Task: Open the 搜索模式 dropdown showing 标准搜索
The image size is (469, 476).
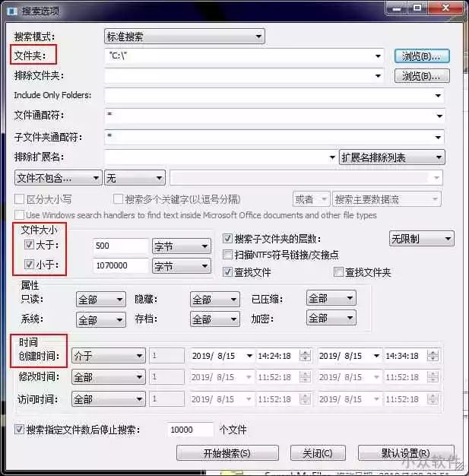Action: (184, 36)
